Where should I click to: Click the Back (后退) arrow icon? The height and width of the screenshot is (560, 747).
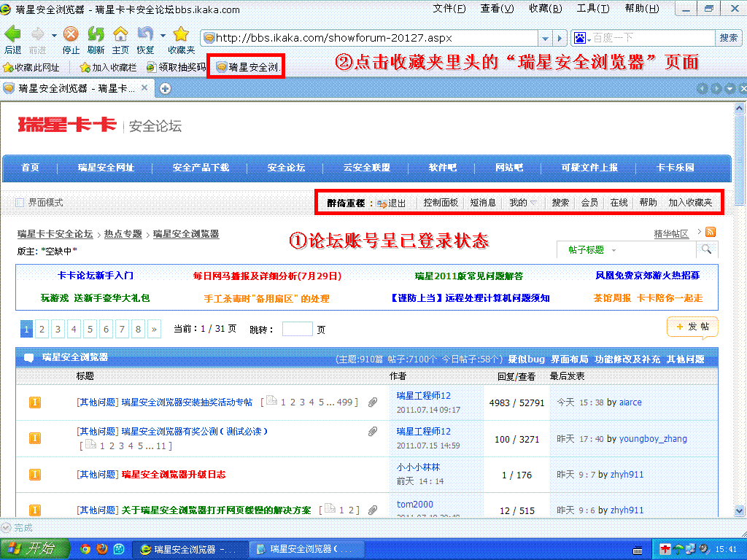point(12,35)
